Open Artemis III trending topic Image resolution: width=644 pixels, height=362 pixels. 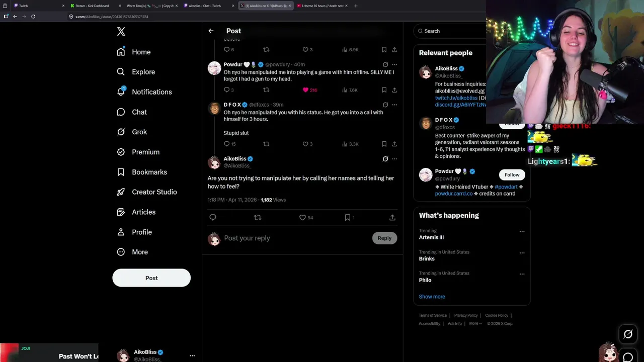(431, 237)
